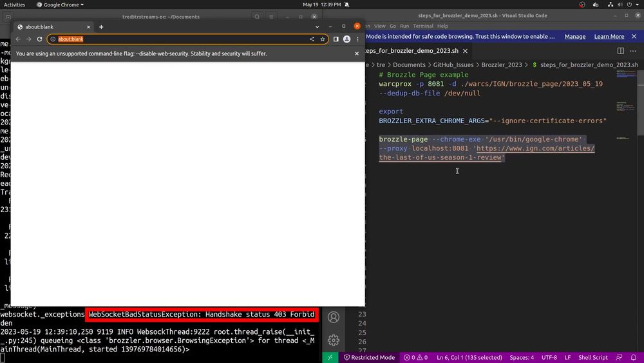Open the Go menu in VS Code
Screen dimensions: 644x363
tap(393, 26)
